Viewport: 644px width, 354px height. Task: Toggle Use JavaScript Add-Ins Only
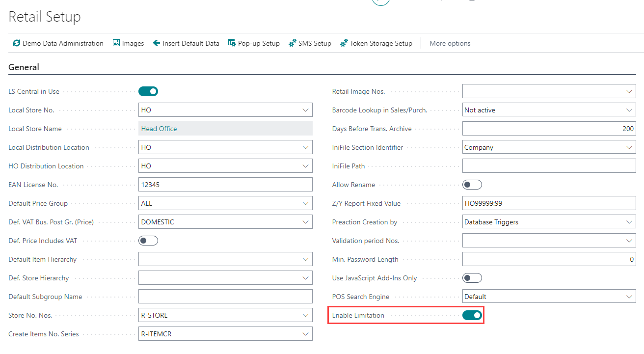click(x=472, y=278)
